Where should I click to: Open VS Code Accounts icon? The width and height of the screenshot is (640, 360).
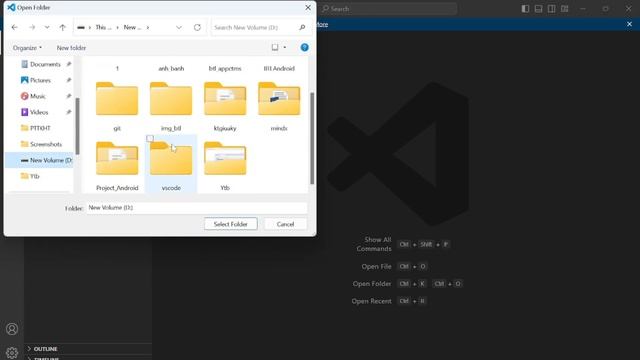point(12,329)
